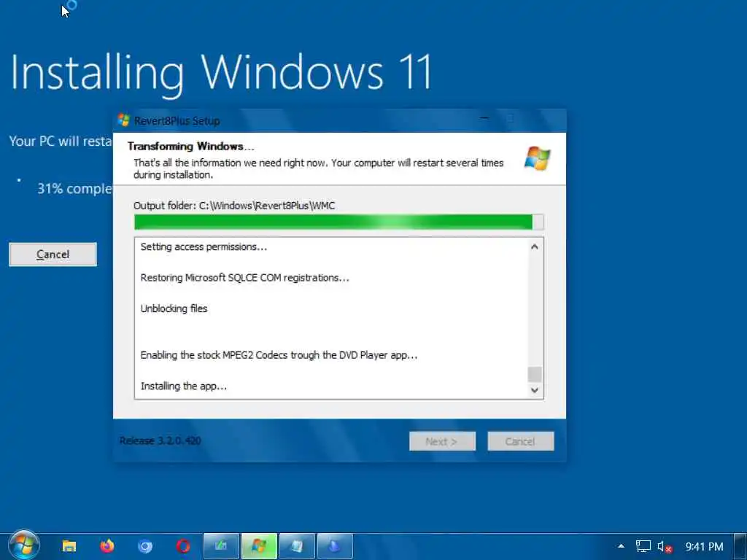The height and width of the screenshot is (560, 747).
Task: Select 'Setting access permissions...' log line
Action: point(204,246)
